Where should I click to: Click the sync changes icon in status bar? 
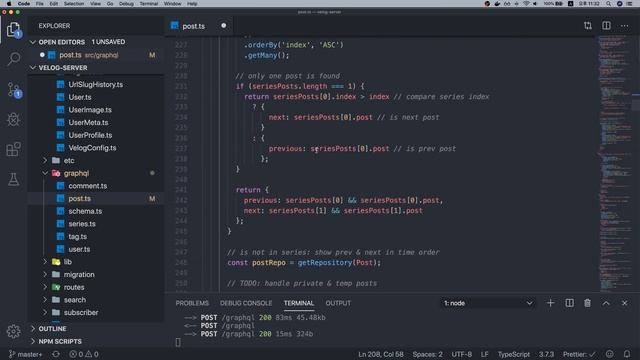click(x=56, y=354)
